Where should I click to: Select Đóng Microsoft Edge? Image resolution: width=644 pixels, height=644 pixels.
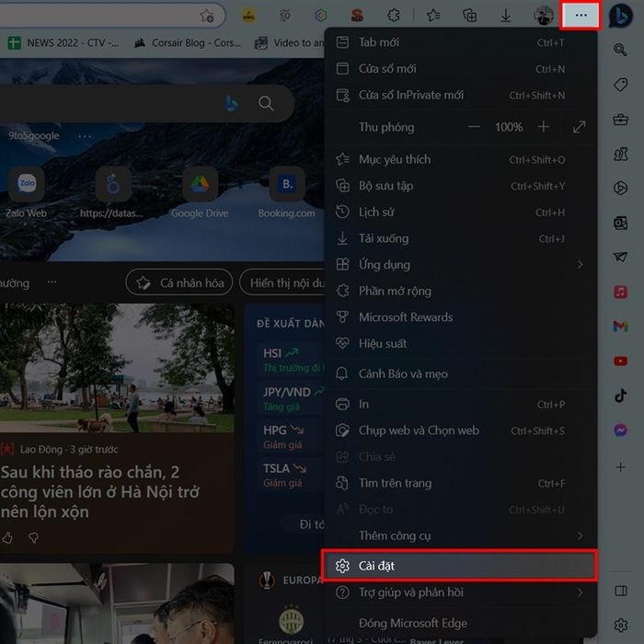point(460,623)
